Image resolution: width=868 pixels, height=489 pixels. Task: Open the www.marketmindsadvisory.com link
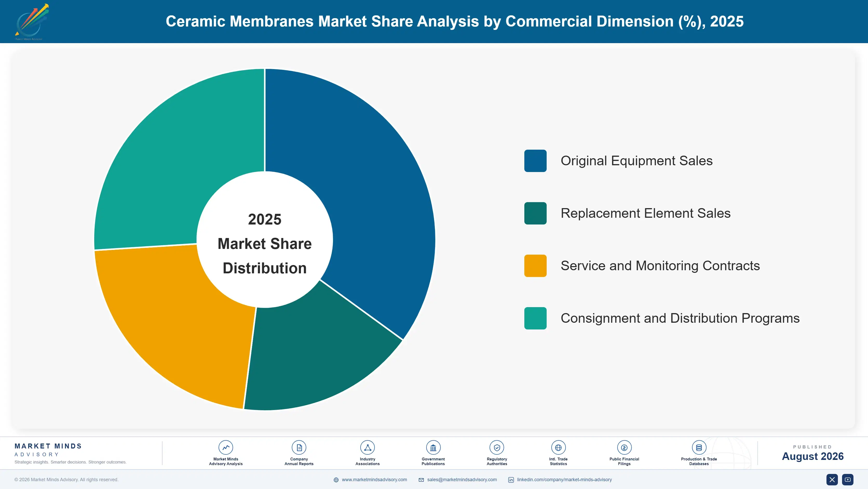pos(374,480)
